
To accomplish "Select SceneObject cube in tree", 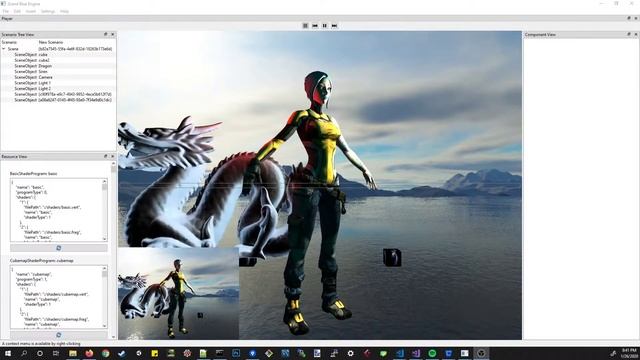I will 58,54.
